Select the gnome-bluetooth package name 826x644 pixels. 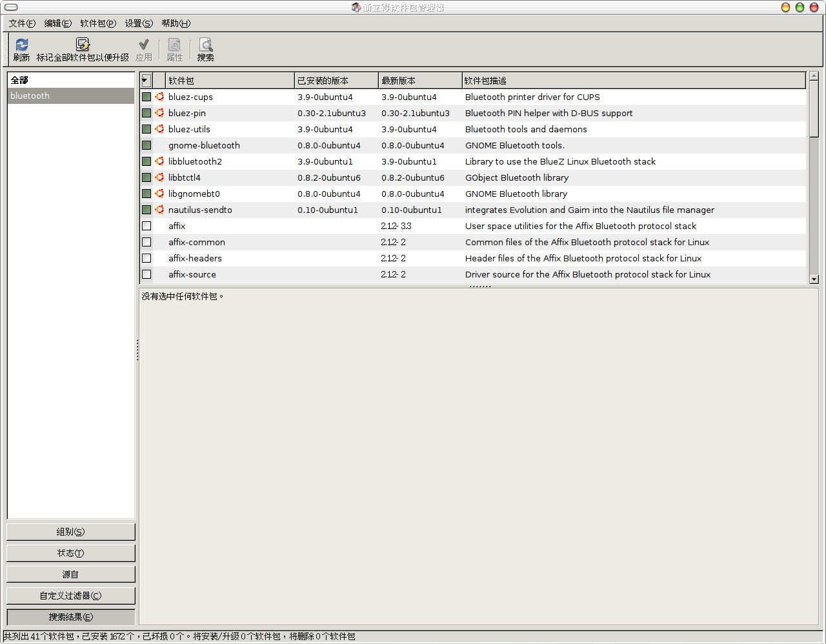(204, 145)
